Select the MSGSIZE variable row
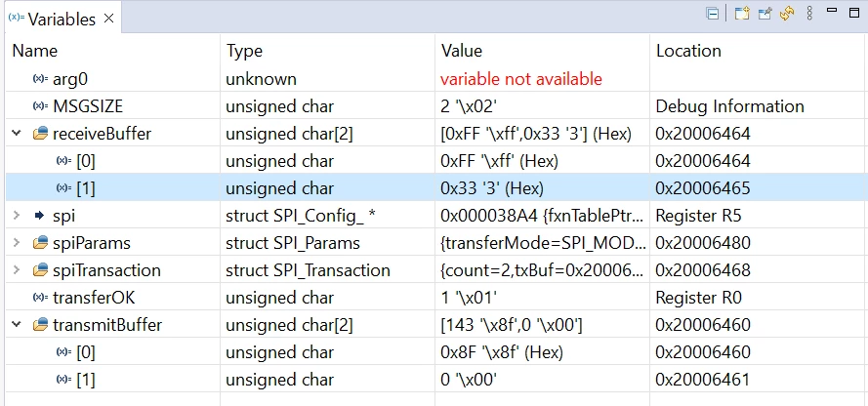This screenshot has width=868, height=406. (436, 106)
